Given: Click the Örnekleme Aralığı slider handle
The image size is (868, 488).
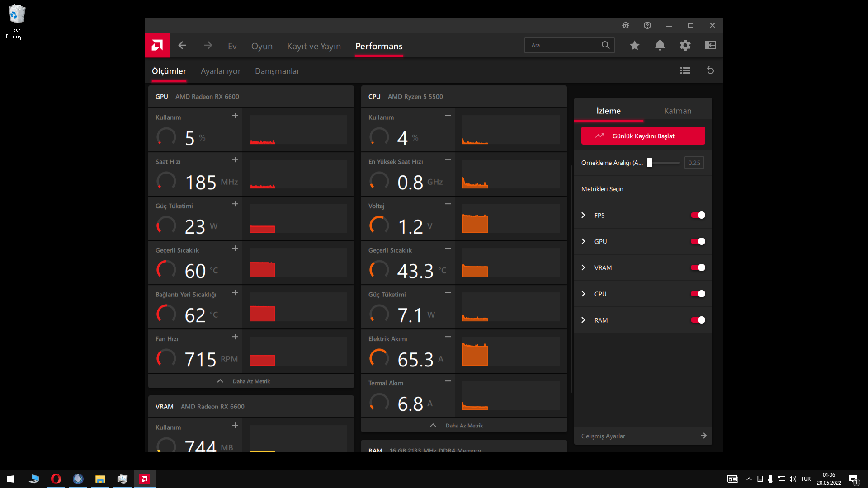Looking at the screenshot, I should click(650, 163).
